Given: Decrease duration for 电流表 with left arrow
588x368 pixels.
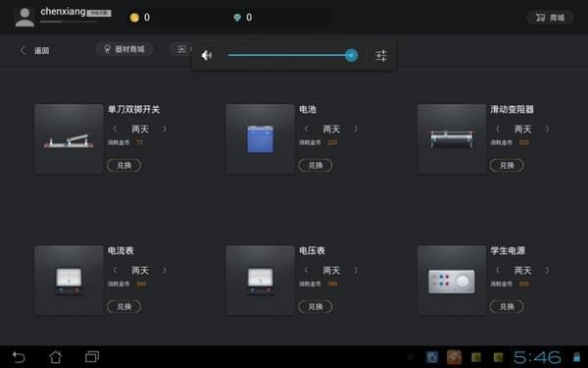Looking at the screenshot, I should (115, 271).
